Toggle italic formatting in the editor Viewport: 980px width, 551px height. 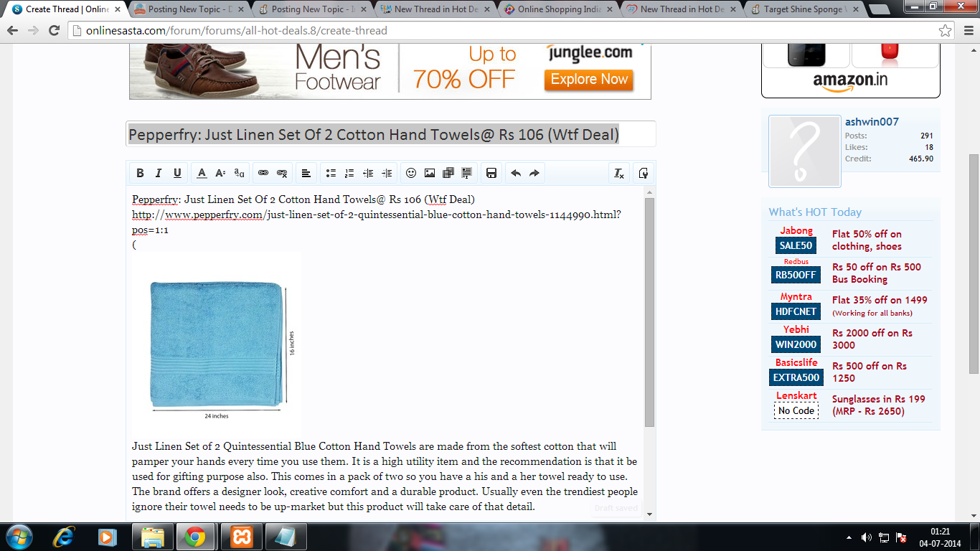(x=159, y=173)
